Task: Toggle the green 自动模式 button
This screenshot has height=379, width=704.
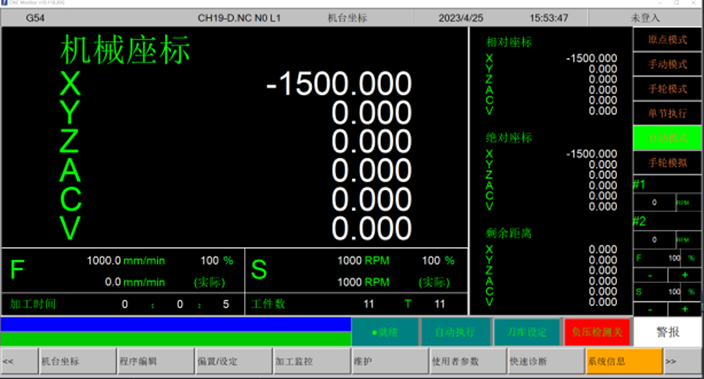Action: coord(667,138)
